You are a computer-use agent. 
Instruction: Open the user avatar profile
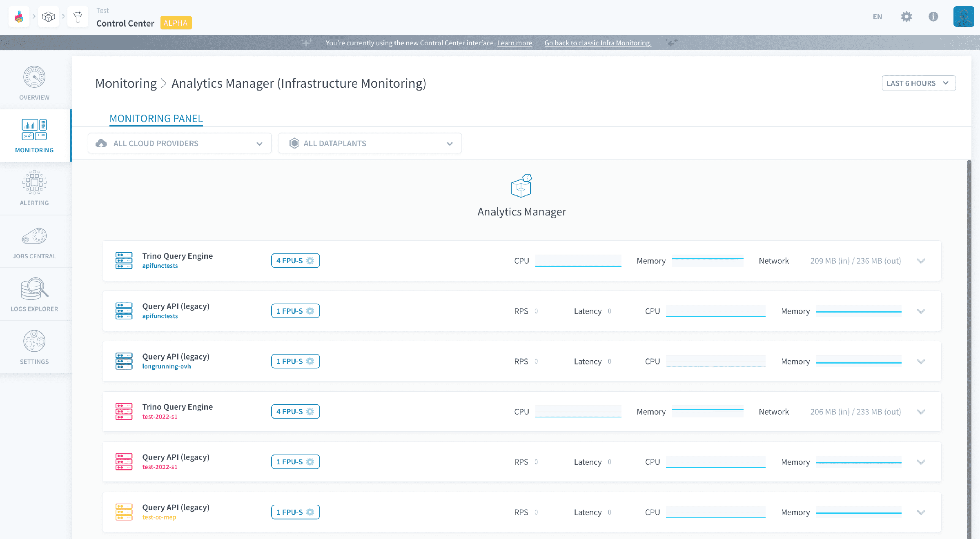pyautogui.click(x=964, y=17)
